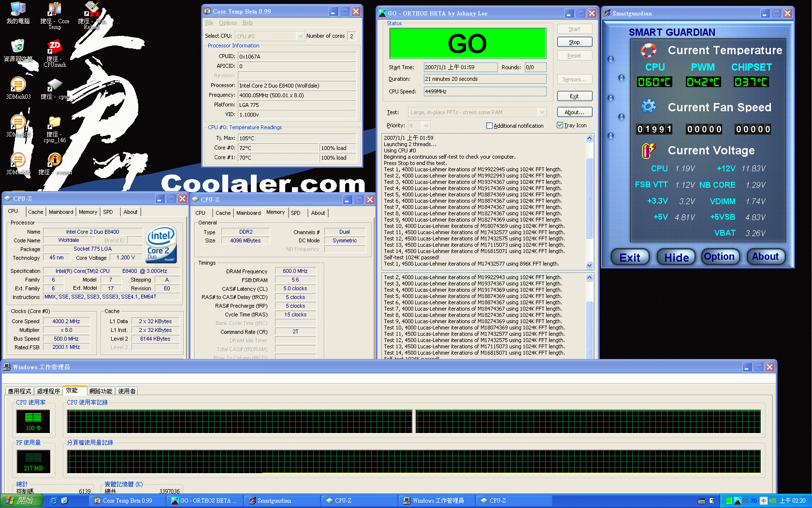812x508 pixels.
Task: Open the cpuz_146 folder shortcut
Action: pos(55,129)
